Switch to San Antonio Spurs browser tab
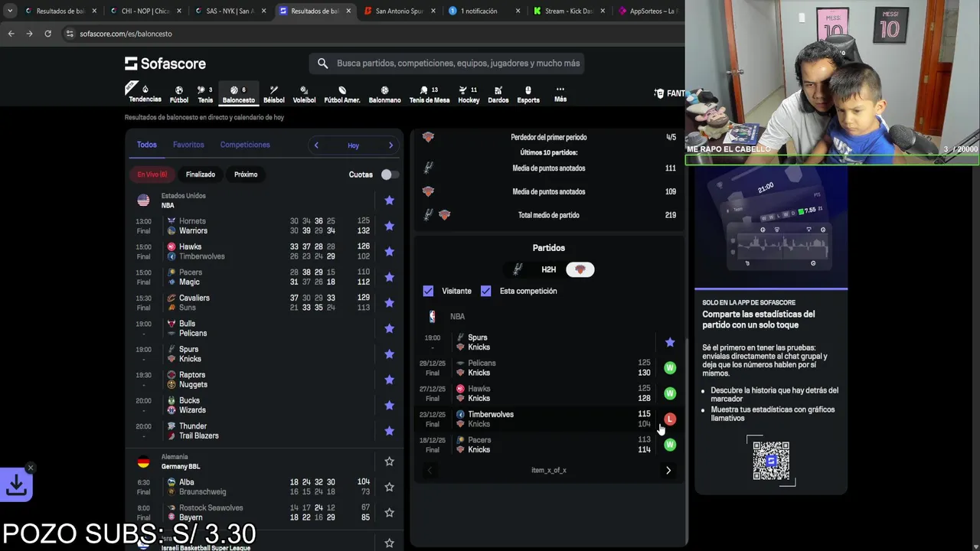 (x=399, y=11)
